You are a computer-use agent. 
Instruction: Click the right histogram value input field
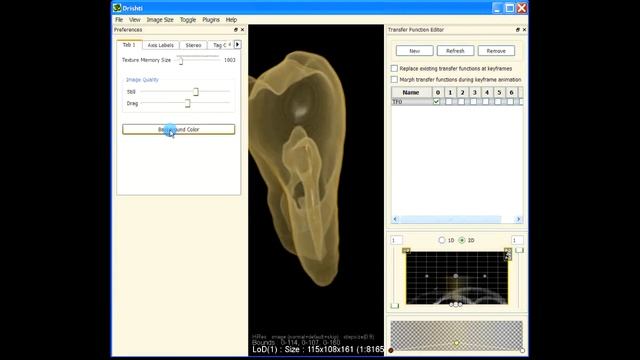coord(517,240)
